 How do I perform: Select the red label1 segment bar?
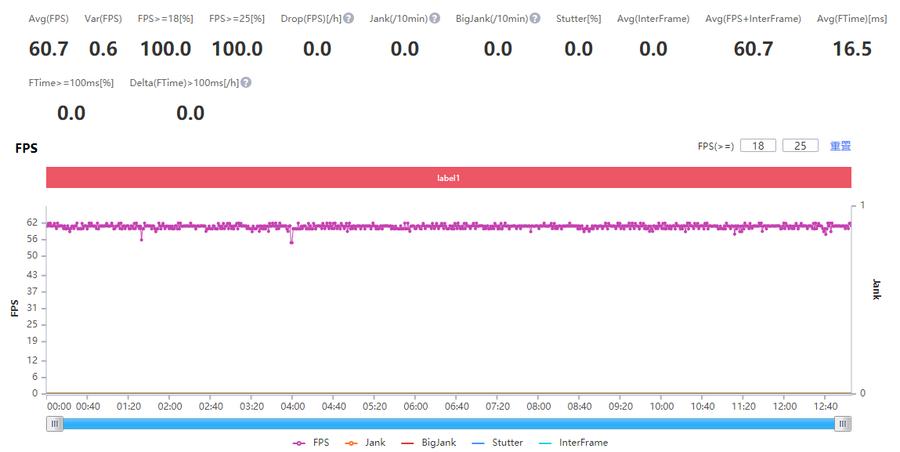coord(448,177)
